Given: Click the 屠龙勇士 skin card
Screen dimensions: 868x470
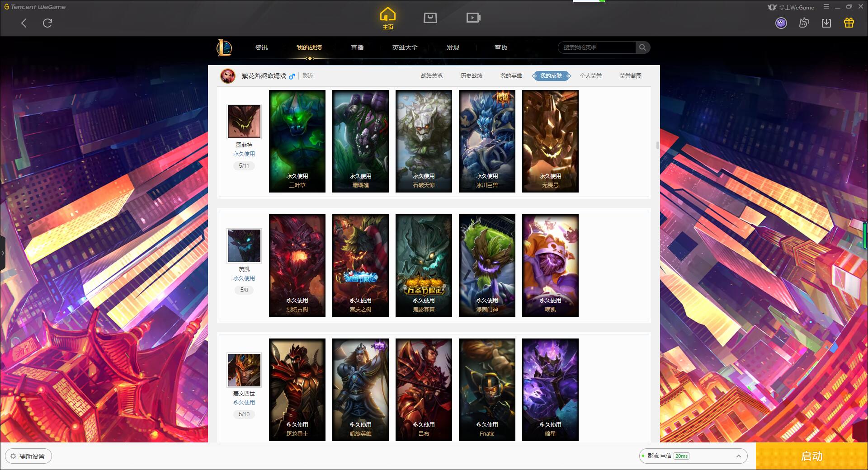Looking at the screenshot, I should click(297, 390).
